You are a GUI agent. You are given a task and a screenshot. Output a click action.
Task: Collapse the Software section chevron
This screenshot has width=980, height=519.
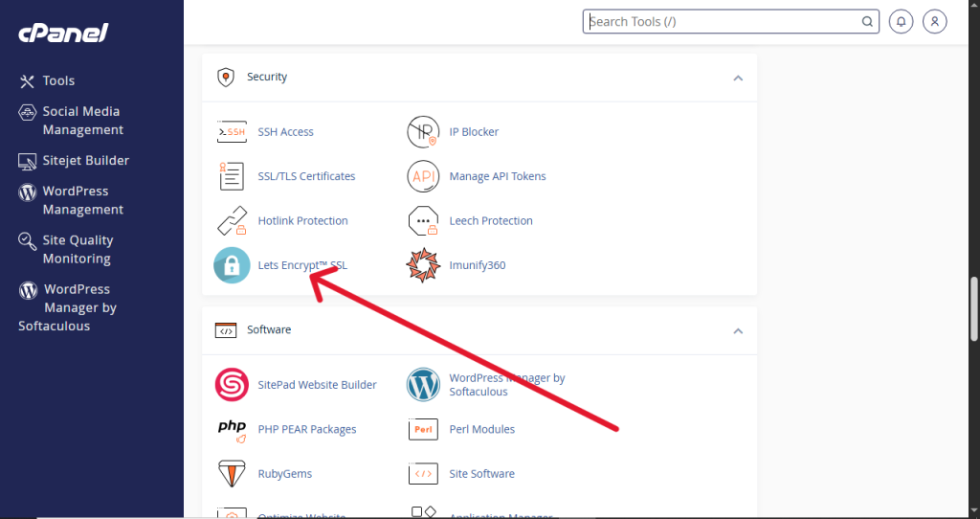click(x=738, y=330)
